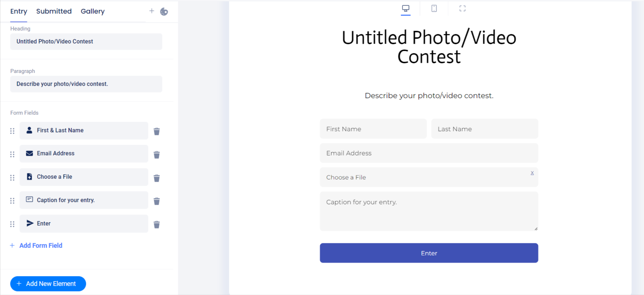Edit the Heading text input
This screenshot has width=644, height=295.
click(86, 42)
